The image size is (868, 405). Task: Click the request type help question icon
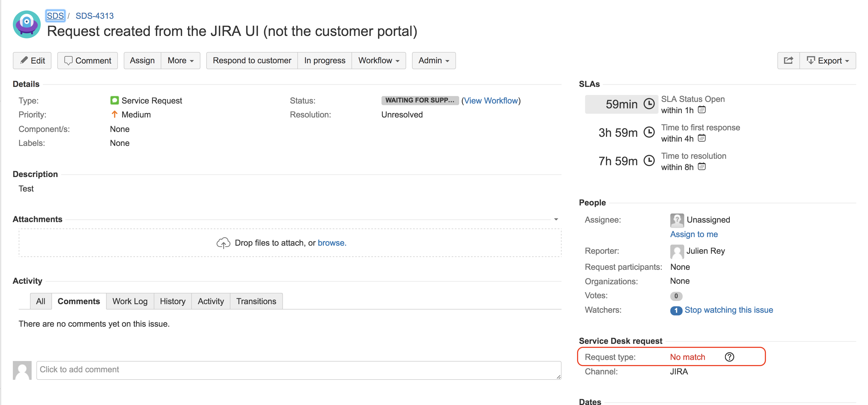pos(729,357)
